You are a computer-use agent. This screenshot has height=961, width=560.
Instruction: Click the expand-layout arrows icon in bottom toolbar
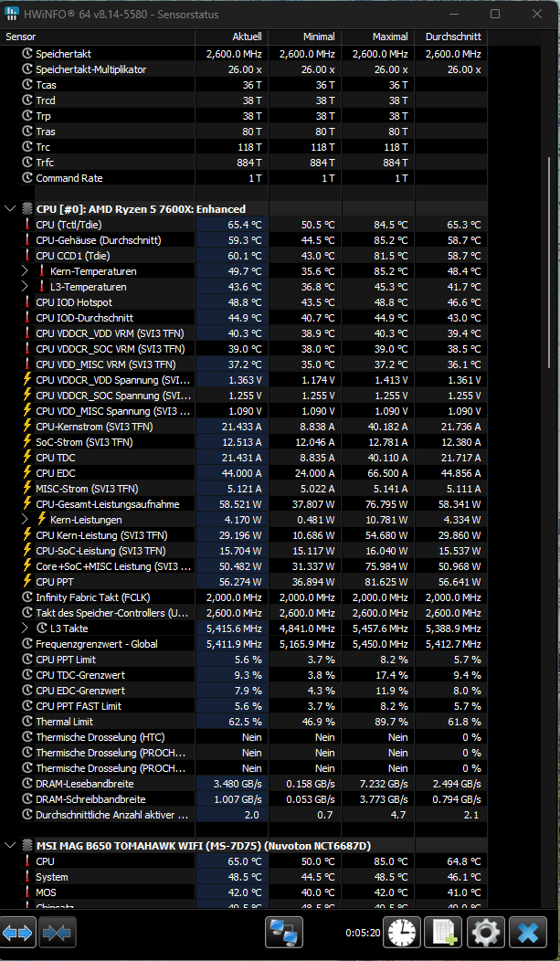click(x=17, y=933)
